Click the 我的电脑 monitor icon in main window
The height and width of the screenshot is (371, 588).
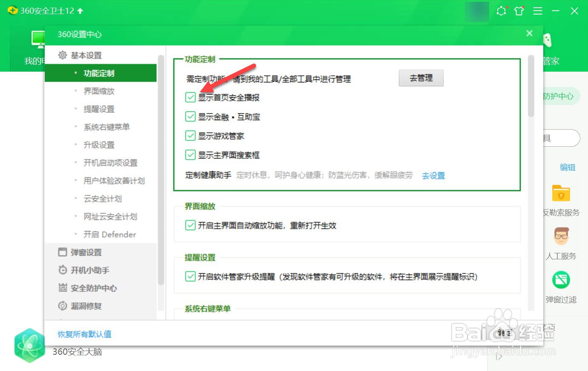(38, 39)
